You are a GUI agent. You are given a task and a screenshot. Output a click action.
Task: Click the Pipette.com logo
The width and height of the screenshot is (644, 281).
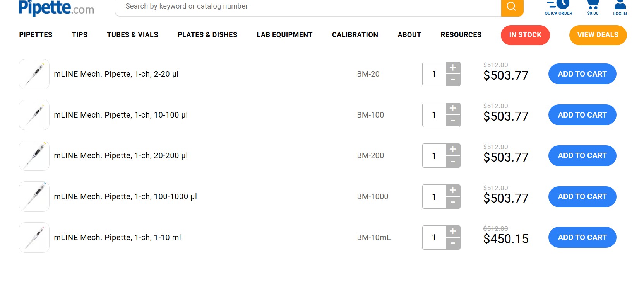pyautogui.click(x=56, y=8)
